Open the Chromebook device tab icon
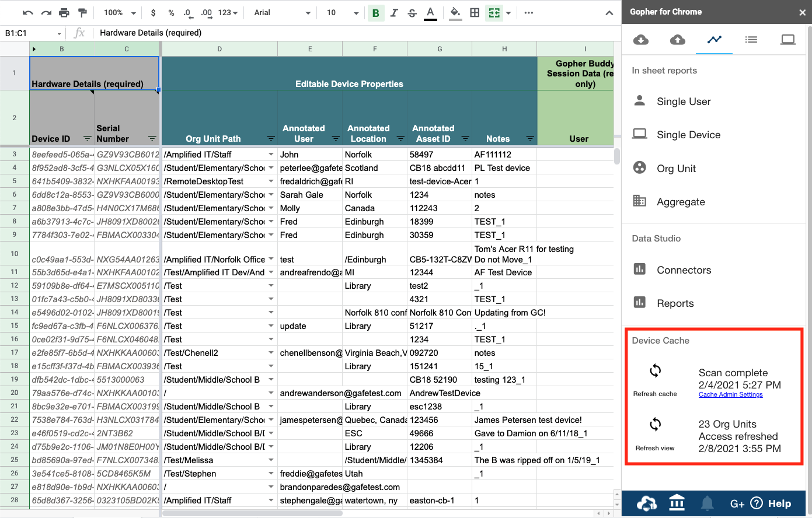 [x=787, y=40]
